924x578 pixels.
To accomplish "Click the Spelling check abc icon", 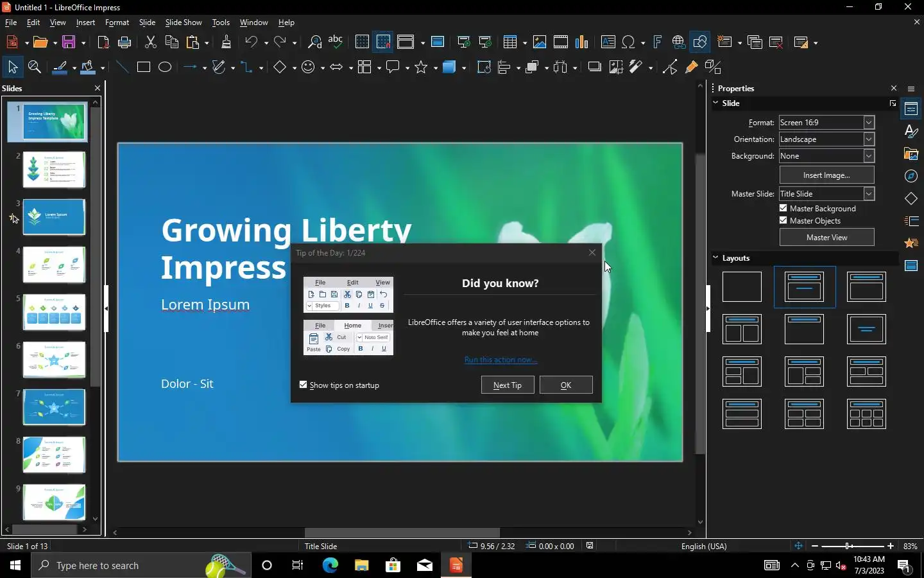I will tap(336, 42).
